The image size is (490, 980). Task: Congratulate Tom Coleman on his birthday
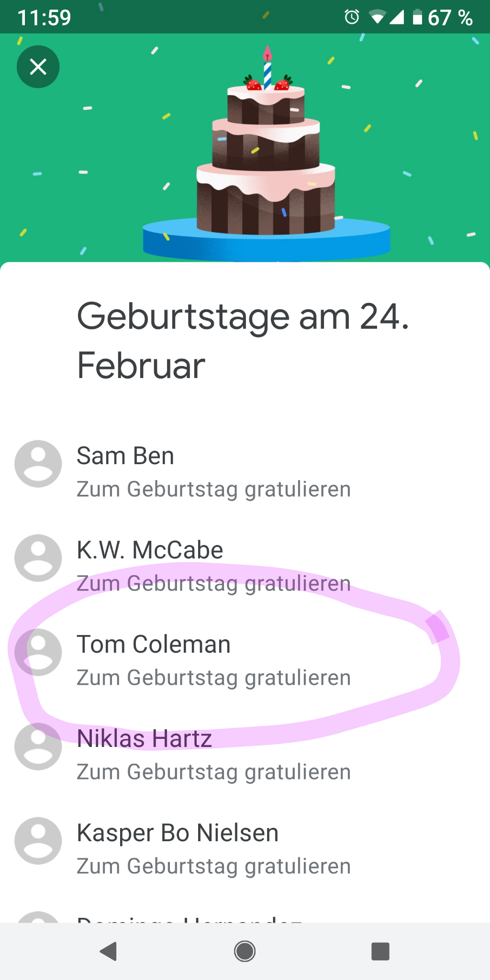(213, 678)
